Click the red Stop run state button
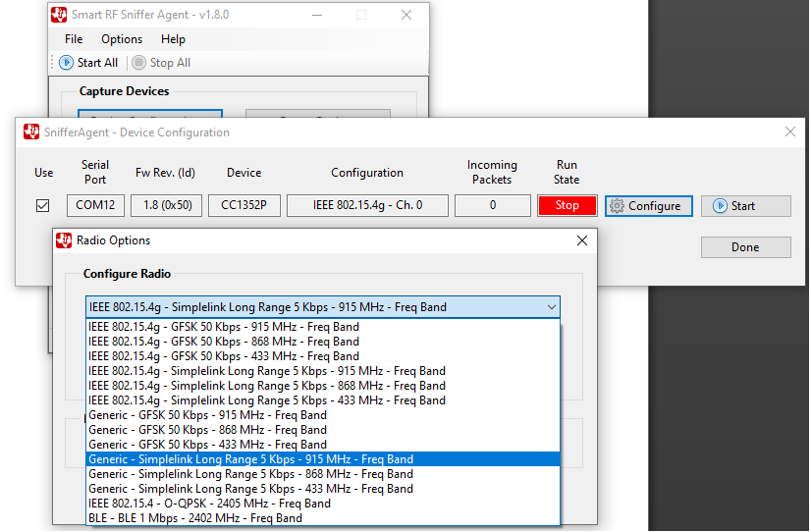811x532 pixels. coord(568,205)
